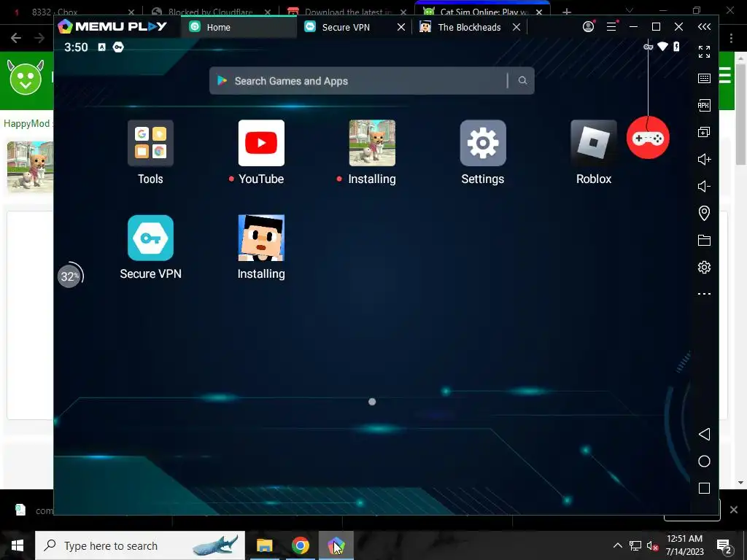Show hidden system tray icons
The height and width of the screenshot is (560, 747).
click(x=617, y=545)
